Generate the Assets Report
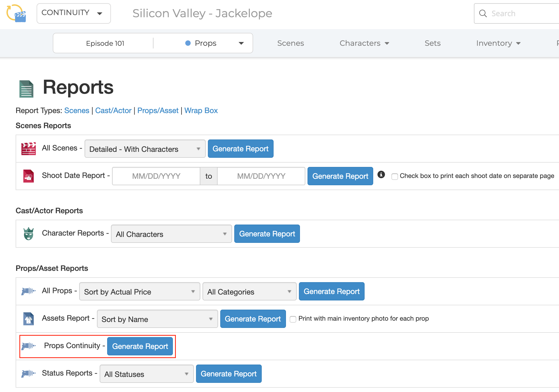Viewport: 559px width, 392px height. click(253, 319)
